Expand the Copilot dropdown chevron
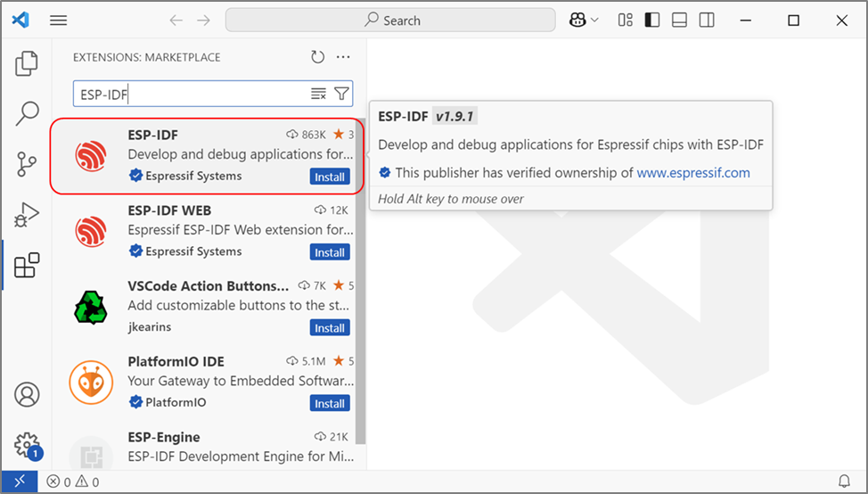Screen dimensions: 868x494 (x=595, y=21)
